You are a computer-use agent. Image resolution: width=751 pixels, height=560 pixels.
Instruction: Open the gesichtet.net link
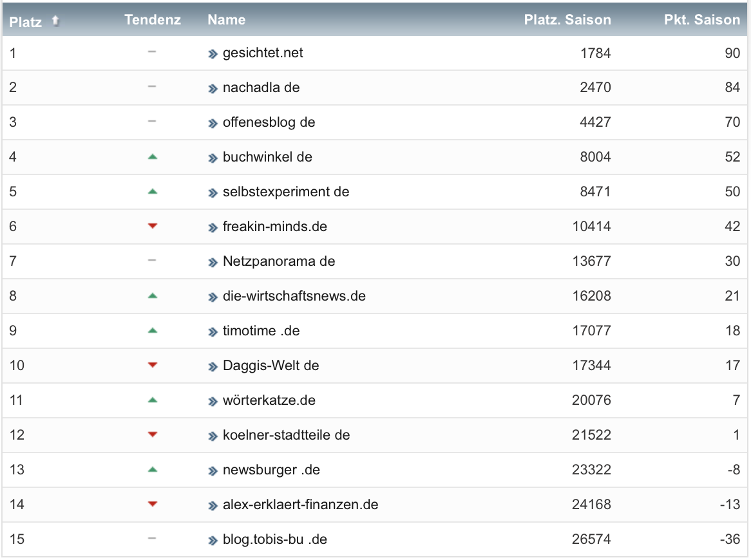tap(263, 53)
